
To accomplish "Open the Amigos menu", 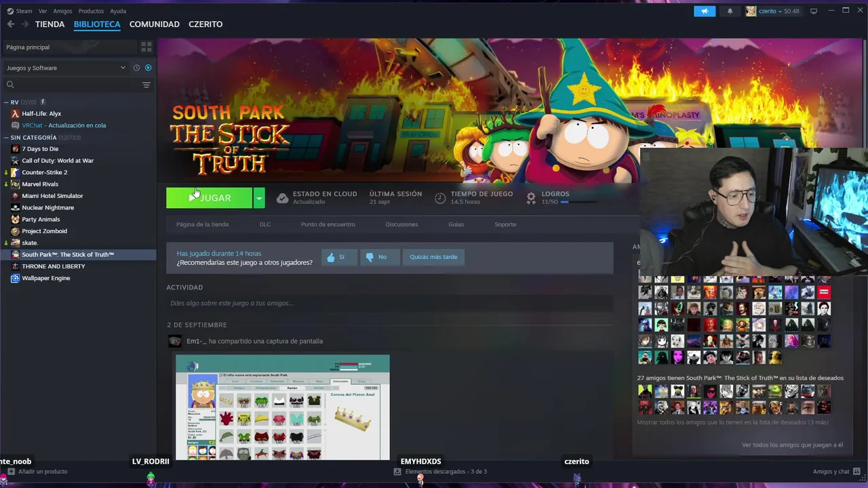I will click(x=62, y=11).
